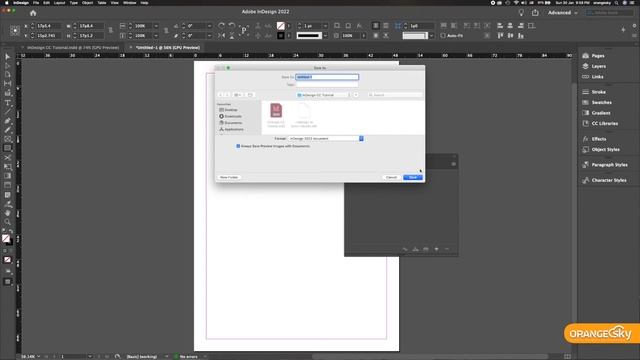This screenshot has width=640, height=360.
Task: Select the Line tool
Action: point(8,112)
